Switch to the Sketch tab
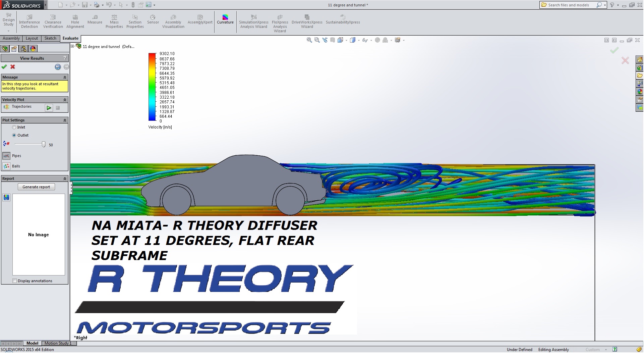The image size is (644, 353). [x=50, y=38]
